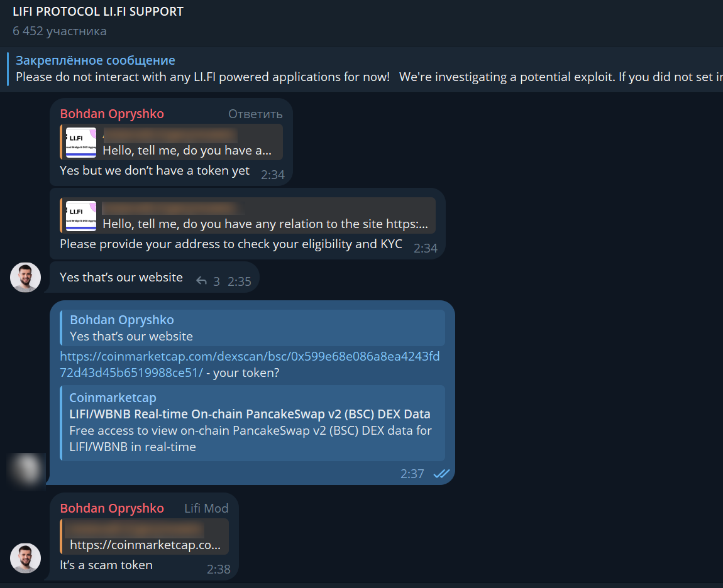The image size is (723, 588).
Task: Click the LIFI/WBNB preview headline
Action: (x=250, y=414)
